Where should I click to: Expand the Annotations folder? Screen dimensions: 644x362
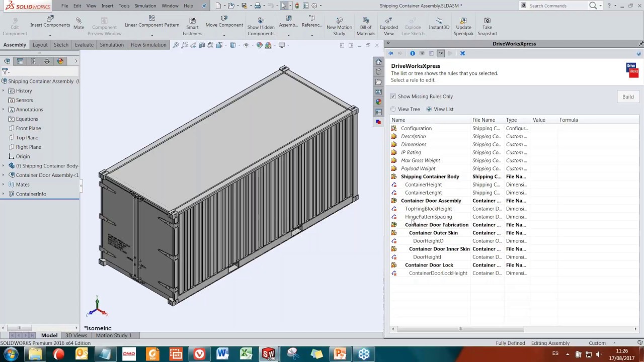pos(3,110)
